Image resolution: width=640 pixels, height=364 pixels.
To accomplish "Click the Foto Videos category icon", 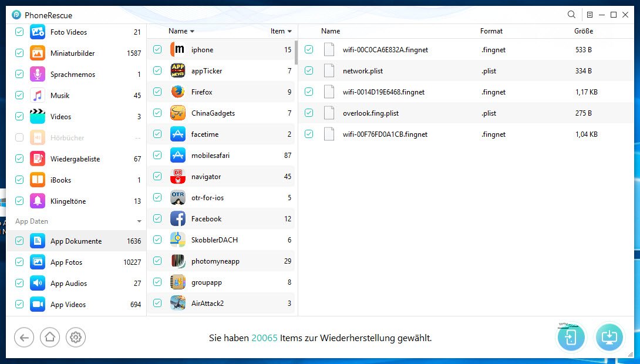I will (x=38, y=32).
